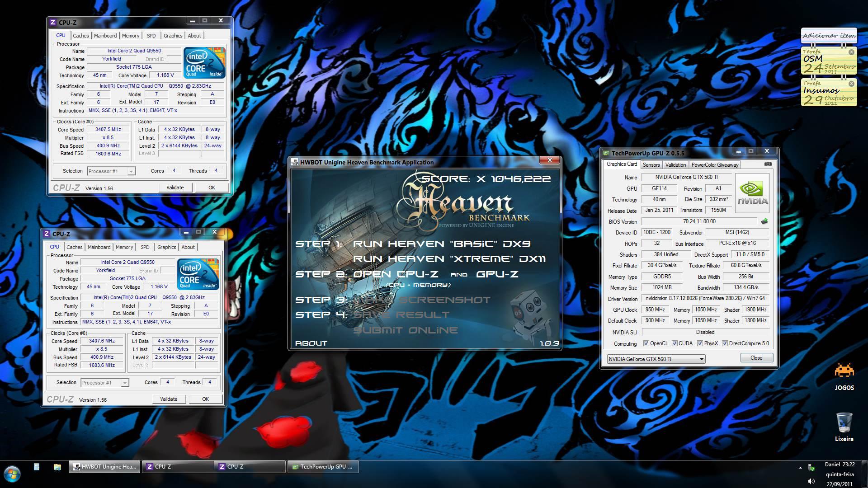The width and height of the screenshot is (868, 488).
Task: Click Validate in upper CPU-Z window
Action: tap(175, 188)
